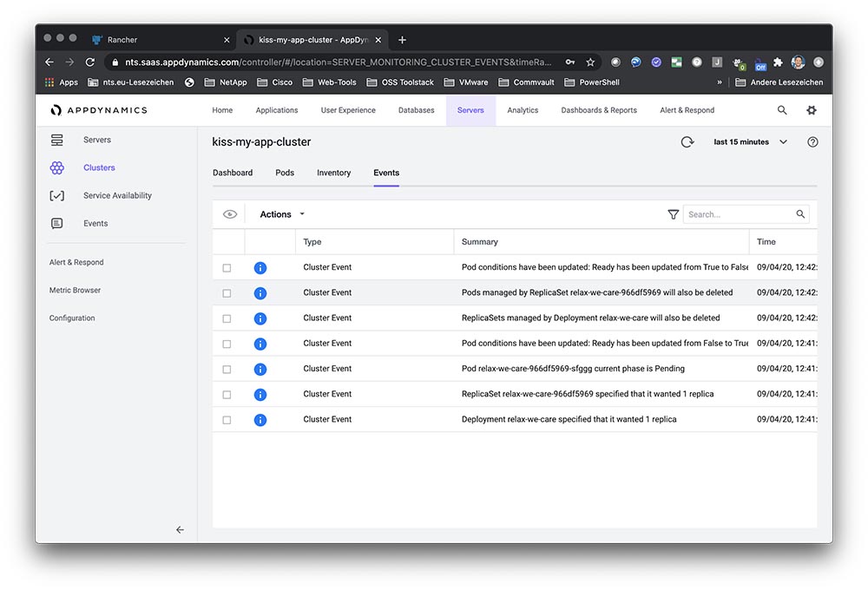Screen dimensions: 868x590
Task: Click the refresh icon beside time range
Action: (x=687, y=142)
